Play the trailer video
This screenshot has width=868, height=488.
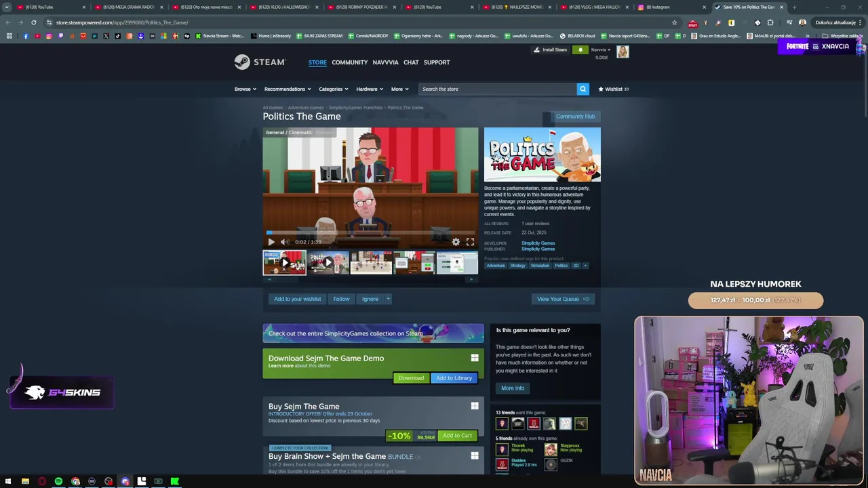[271, 242]
